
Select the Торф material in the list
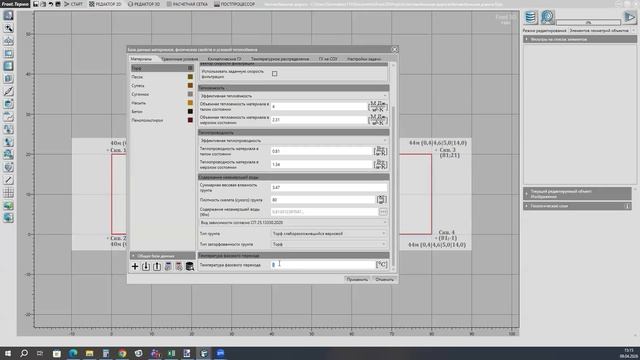[162, 68]
